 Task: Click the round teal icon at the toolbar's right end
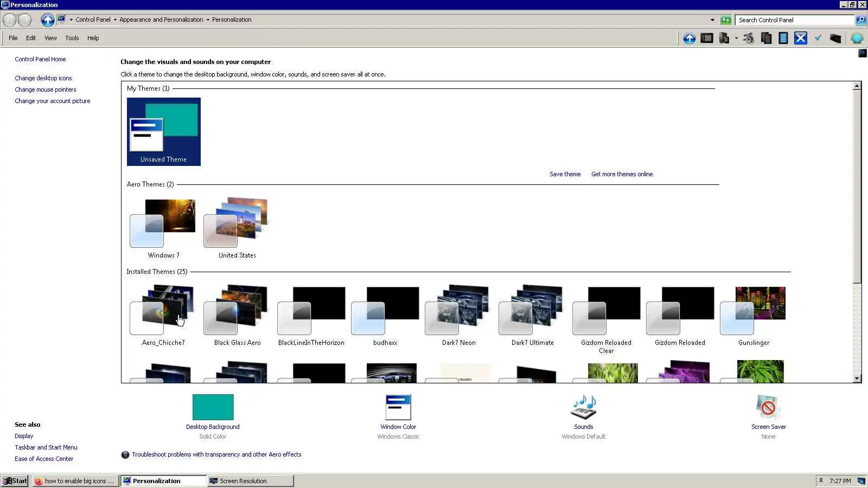pyautogui.click(x=857, y=38)
